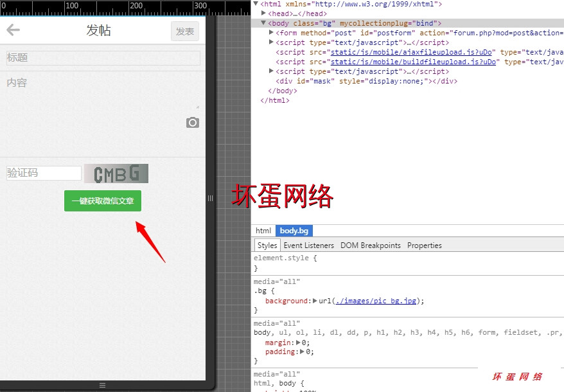Select body.bg in the element breadcrumb
Viewport: 564px width, 392px height.
click(x=294, y=231)
